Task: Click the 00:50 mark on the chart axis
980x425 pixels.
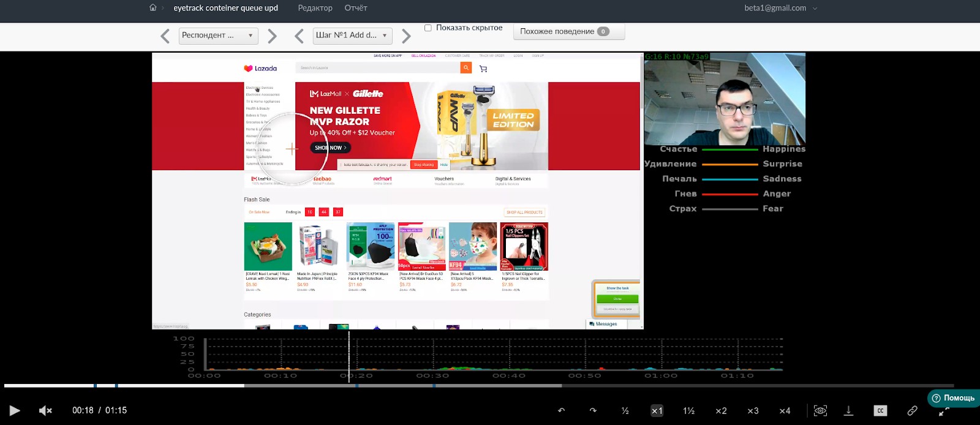Action: 584,375
